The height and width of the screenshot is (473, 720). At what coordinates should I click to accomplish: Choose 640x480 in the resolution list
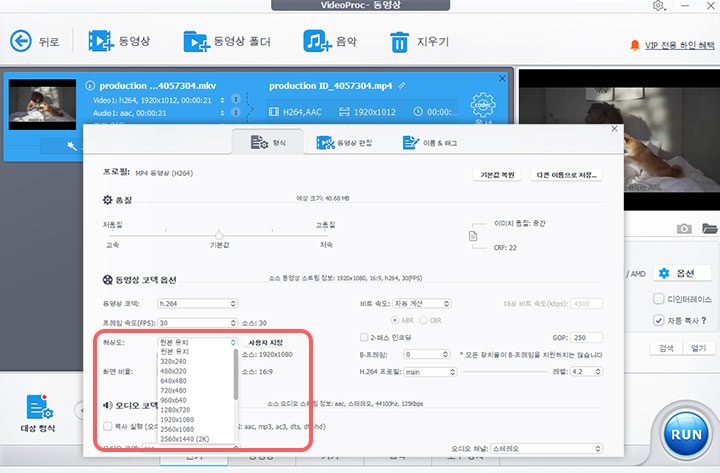(x=174, y=381)
